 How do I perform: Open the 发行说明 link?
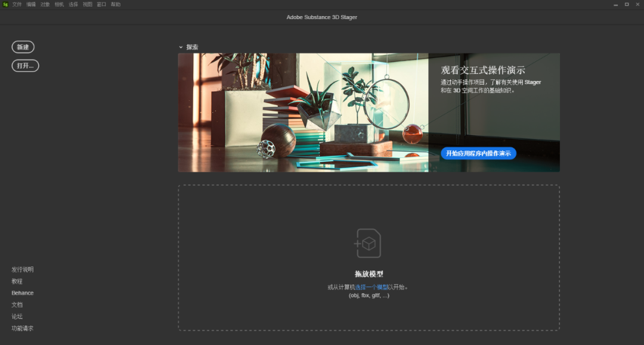click(23, 269)
